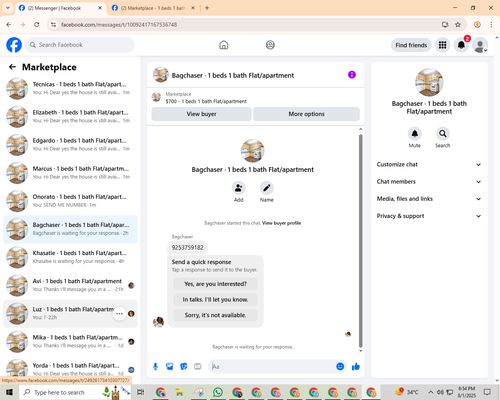The height and width of the screenshot is (400, 500).
Task: Click the browser address bar
Action: (x=247, y=24)
